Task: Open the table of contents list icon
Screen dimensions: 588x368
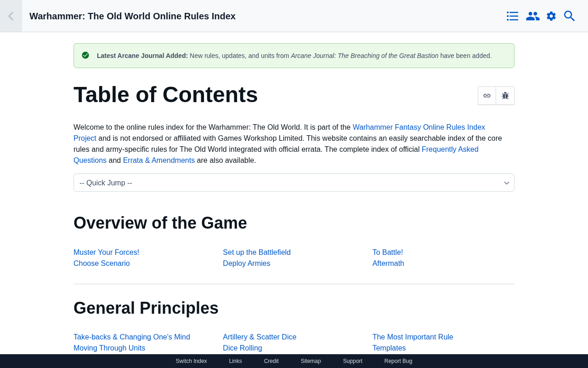Action: pos(513,16)
